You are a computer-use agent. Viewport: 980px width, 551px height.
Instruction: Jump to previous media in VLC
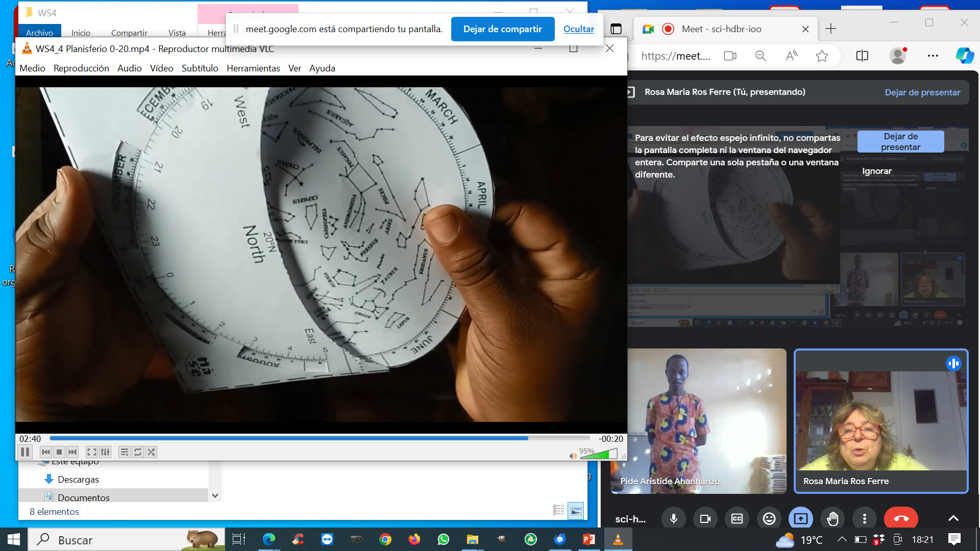(x=45, y=452)
